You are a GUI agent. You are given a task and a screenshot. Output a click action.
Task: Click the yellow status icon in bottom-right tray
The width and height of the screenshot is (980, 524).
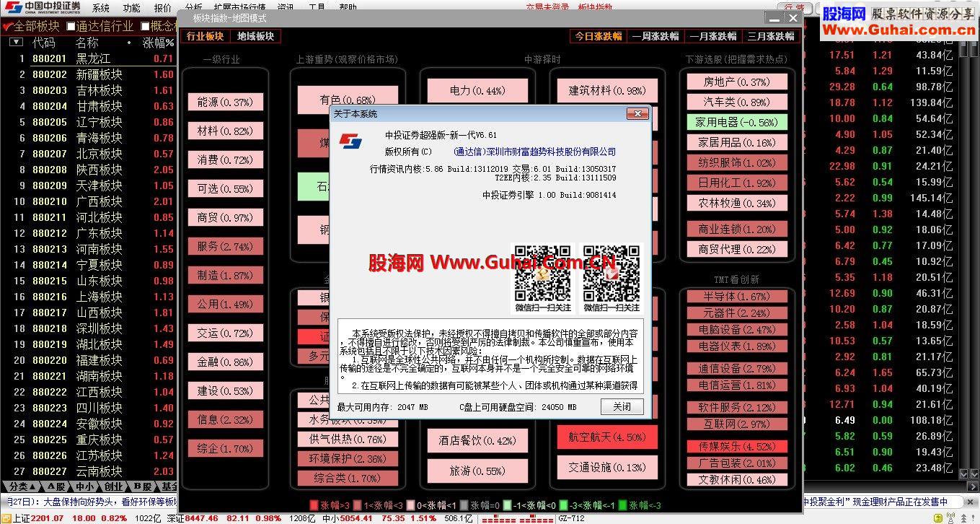(938, 518)
